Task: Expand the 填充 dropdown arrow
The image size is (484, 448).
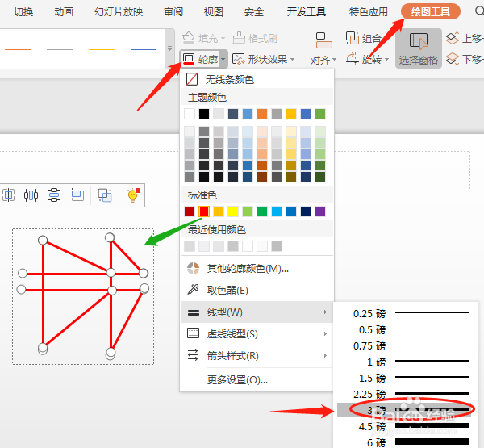Action: coord(223,39)
